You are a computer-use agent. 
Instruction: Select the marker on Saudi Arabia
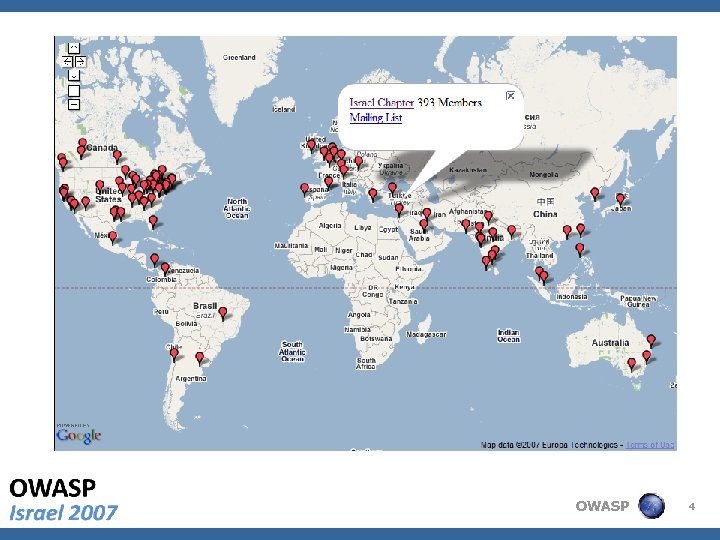(x=424, y=225)
